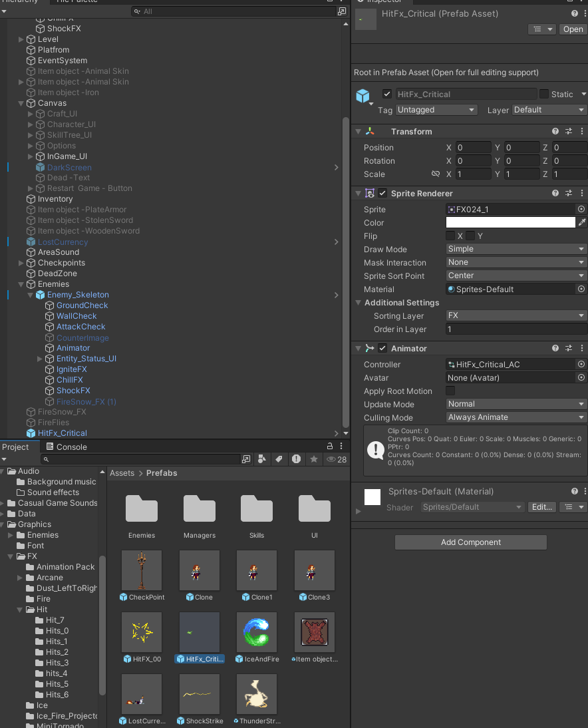Collapse the Canvas tree node
Viewport: 588px width, 728px height.
tap(21, 103)
